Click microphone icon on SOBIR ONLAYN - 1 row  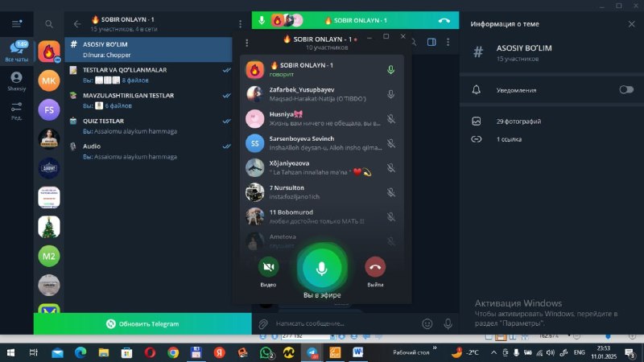click(390, 69)
